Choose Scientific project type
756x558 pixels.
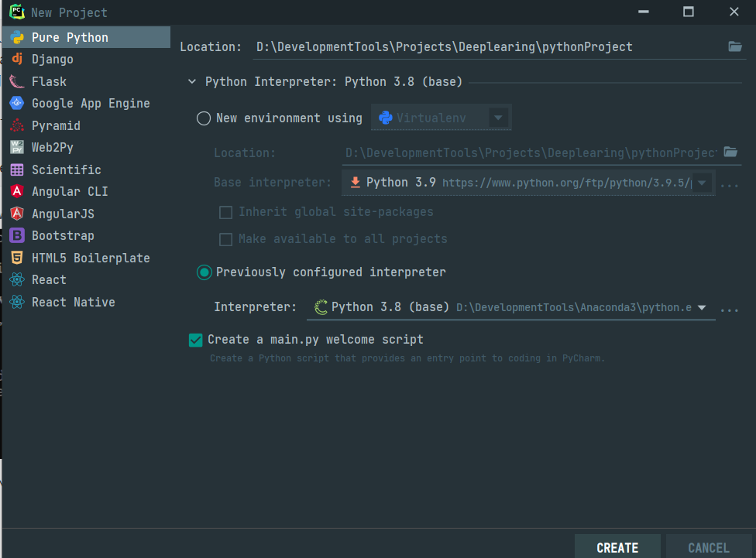click(x=86, y=169)
